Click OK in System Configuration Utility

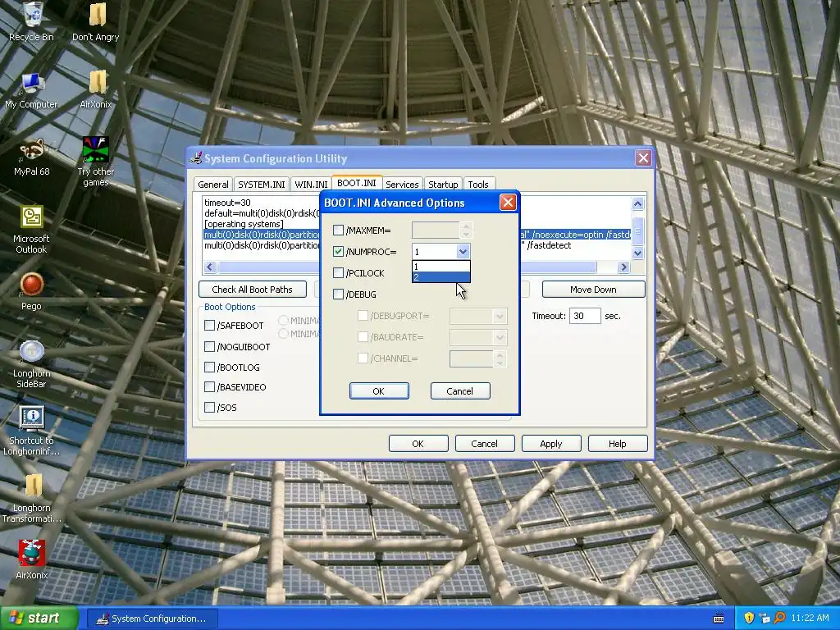tap(418, 444)
